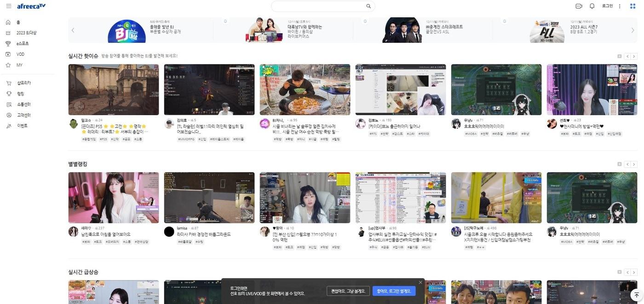The image size is (644, 304).
Task: Toggle the sidebar with the hamburger icon
Action: (x=8, y=6)
